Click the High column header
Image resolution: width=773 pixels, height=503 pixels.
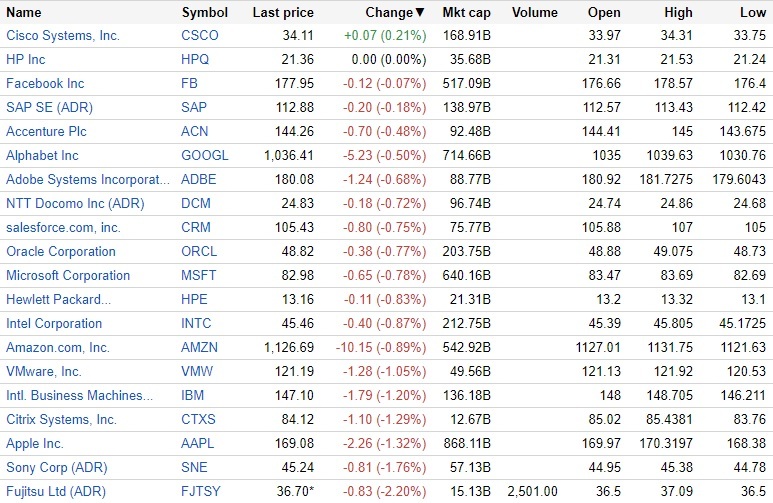point(678,13)
